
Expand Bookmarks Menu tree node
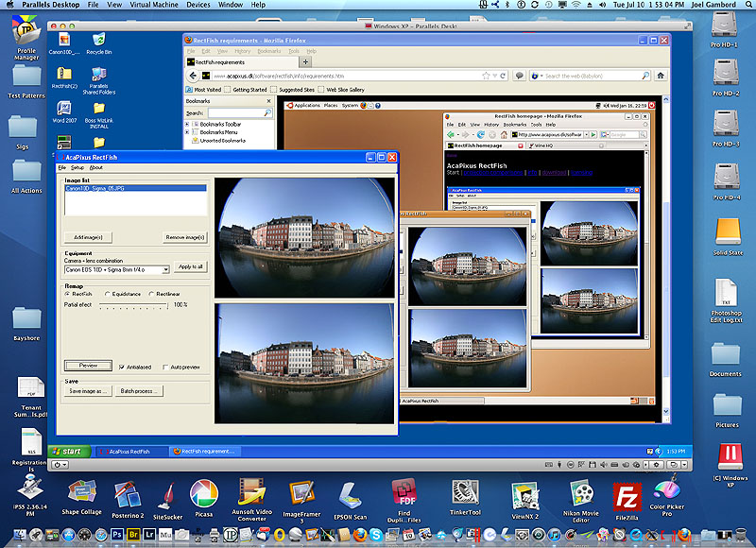pos(187,132)
